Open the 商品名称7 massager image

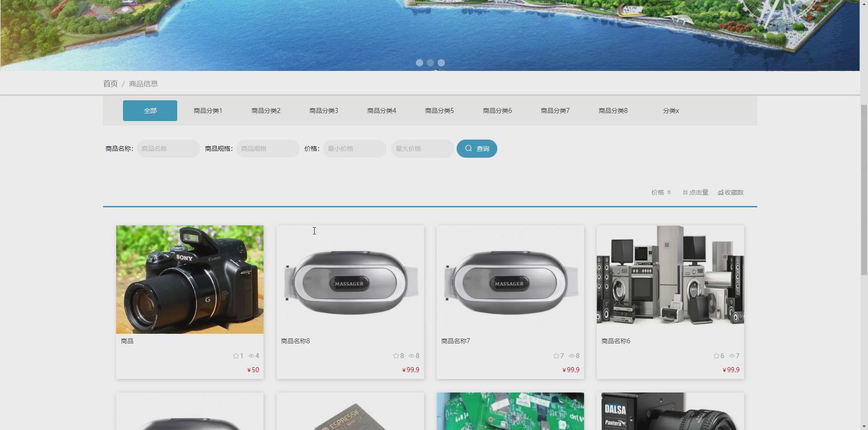click(x=510, y=280)
